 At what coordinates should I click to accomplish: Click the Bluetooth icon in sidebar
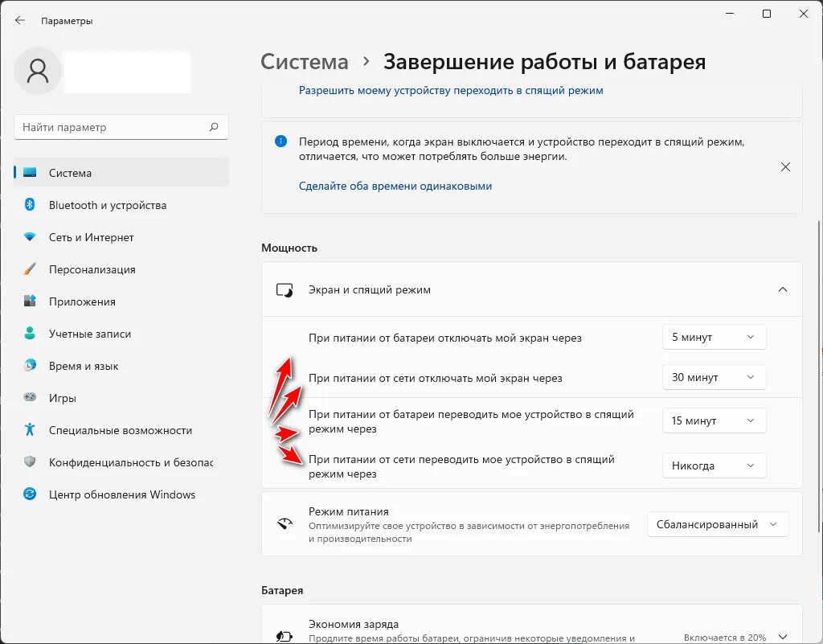tap(30, 205)
